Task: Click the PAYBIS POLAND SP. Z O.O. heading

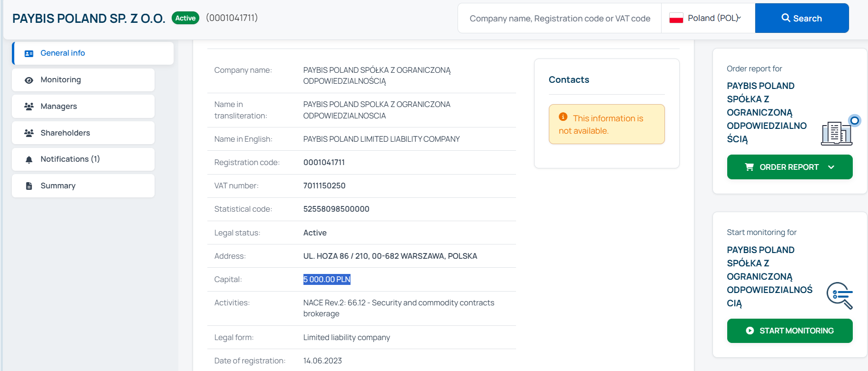Action: (89, 19)
